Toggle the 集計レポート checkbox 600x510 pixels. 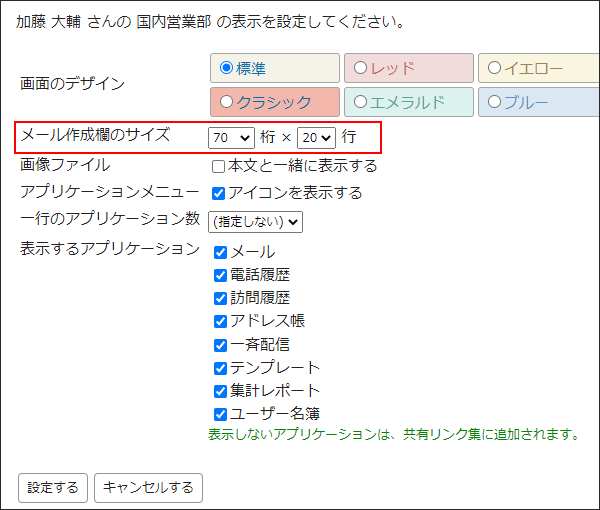tap(220, 391)
